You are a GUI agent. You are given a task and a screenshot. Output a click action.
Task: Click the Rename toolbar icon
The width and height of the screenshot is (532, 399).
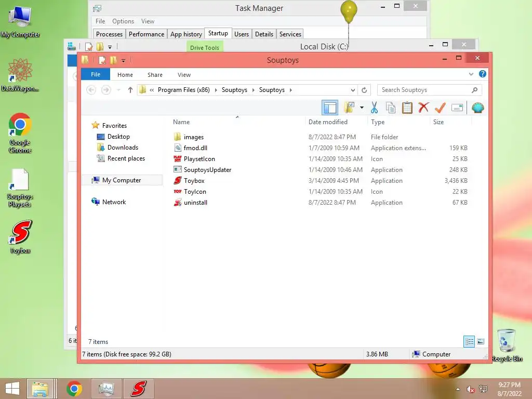pyautogui.click(x=457, y=108)
